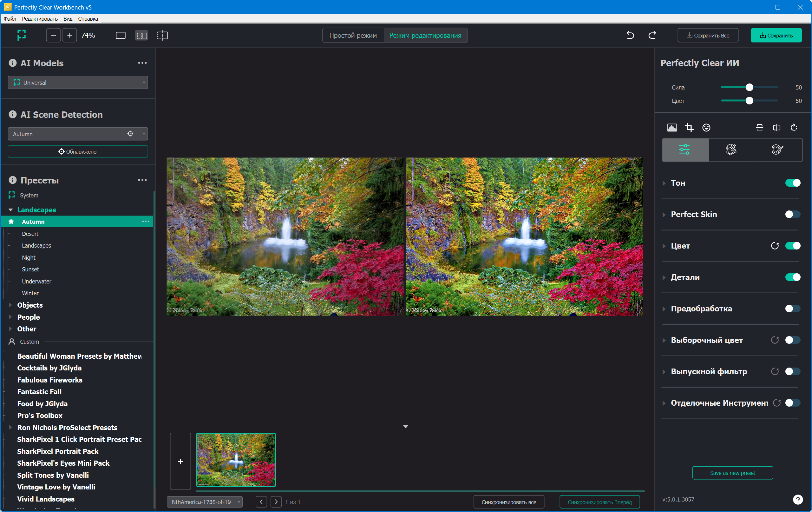Screen dimensions: 812x512
Task: Select the single image view icon
Action: 121,36
